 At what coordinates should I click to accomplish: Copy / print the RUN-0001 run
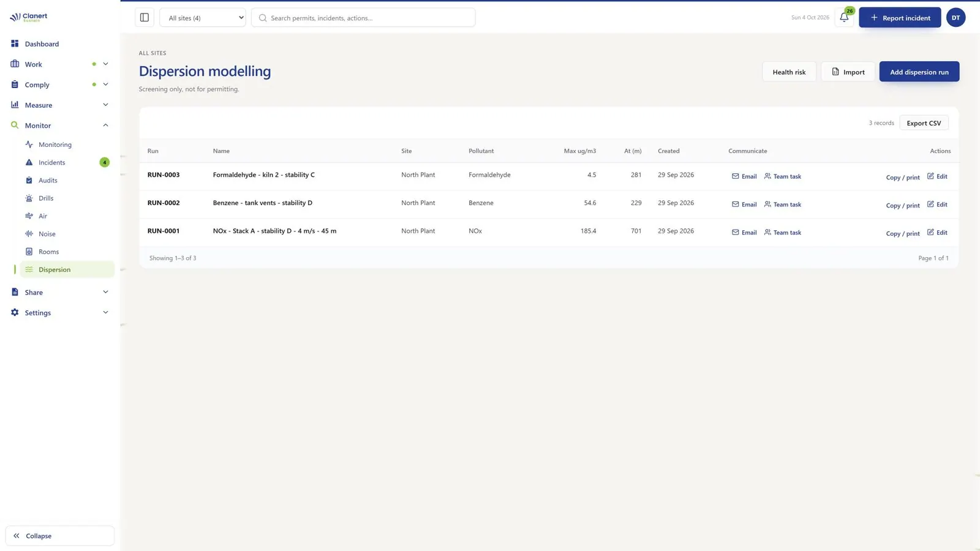[903, 234]
